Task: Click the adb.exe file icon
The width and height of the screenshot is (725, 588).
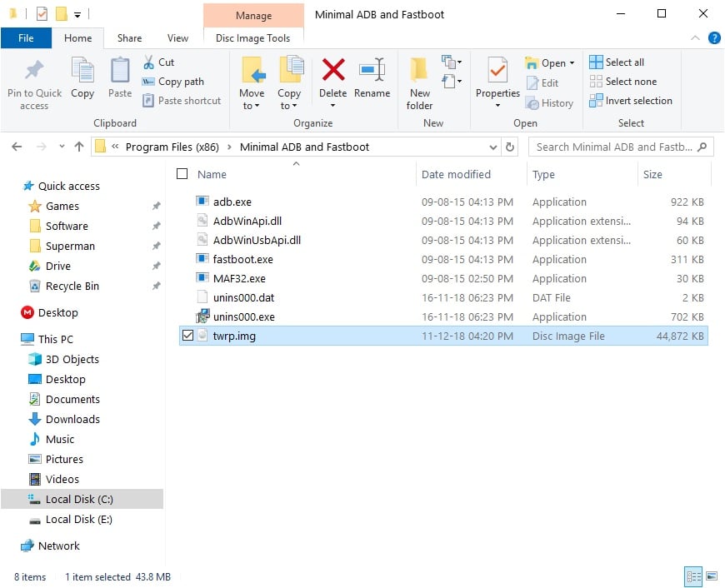Action: click(x=202, y=201)
